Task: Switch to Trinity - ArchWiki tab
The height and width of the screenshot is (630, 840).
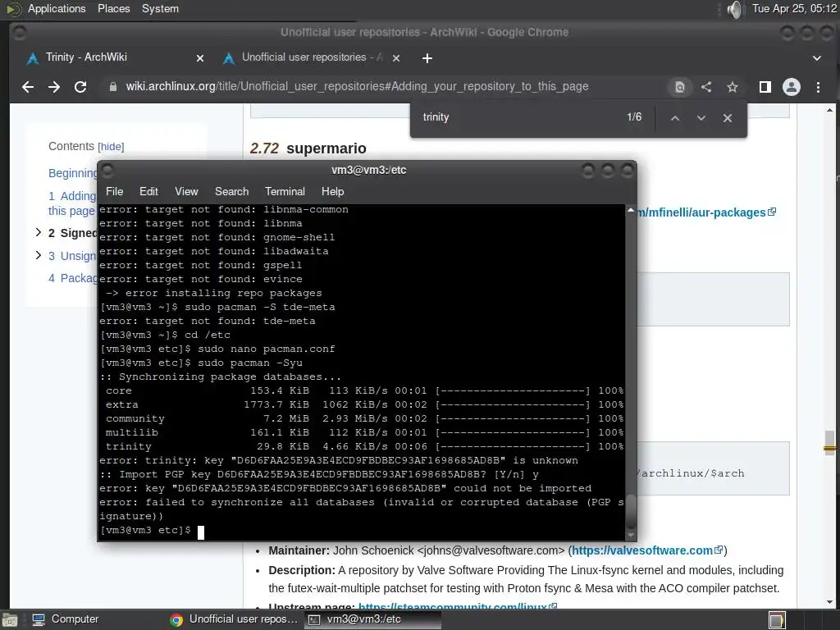Action: coord(115,57)
